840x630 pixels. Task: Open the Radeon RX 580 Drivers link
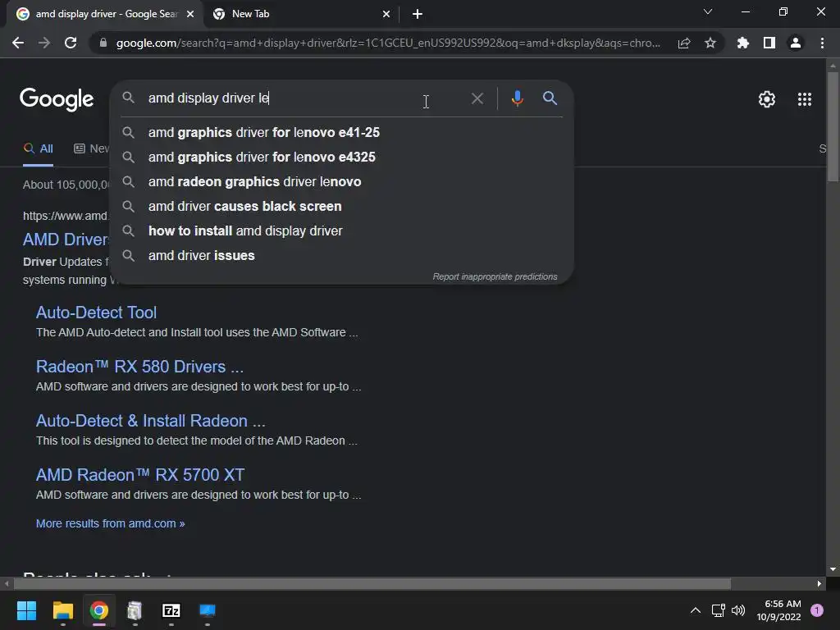point(139,367)
